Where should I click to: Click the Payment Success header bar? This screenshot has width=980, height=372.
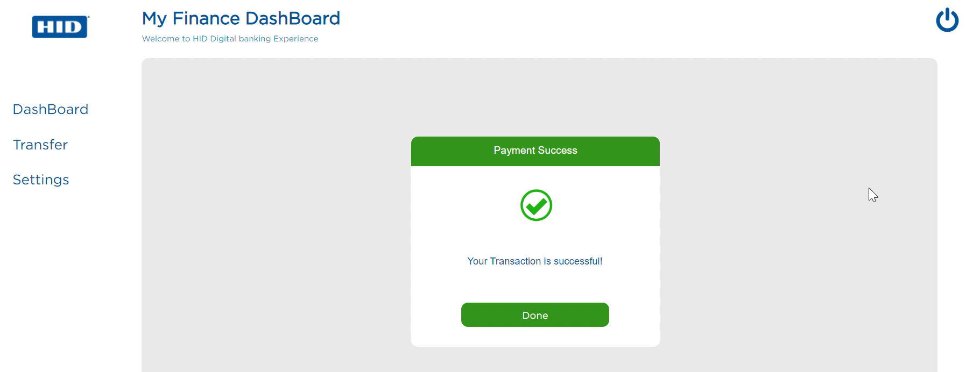534,151
